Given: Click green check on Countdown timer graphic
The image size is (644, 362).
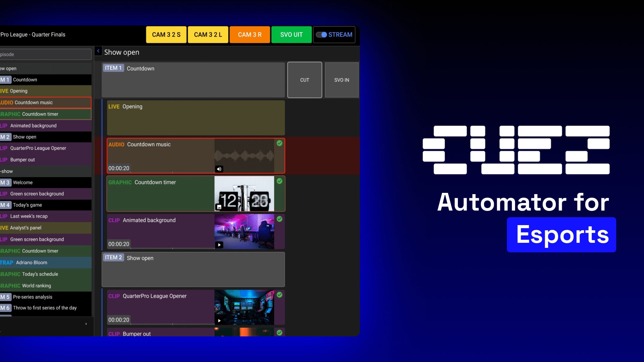Looking at the screenshot, I should (x=280, y=181).
